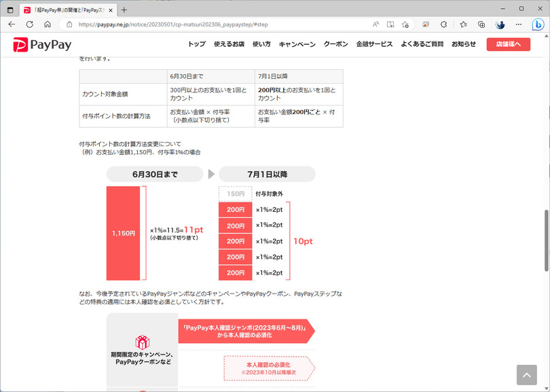The width and height of the screenshot is (550, 392).
Task: Open the Collections panel
Action: click(481, 24)
